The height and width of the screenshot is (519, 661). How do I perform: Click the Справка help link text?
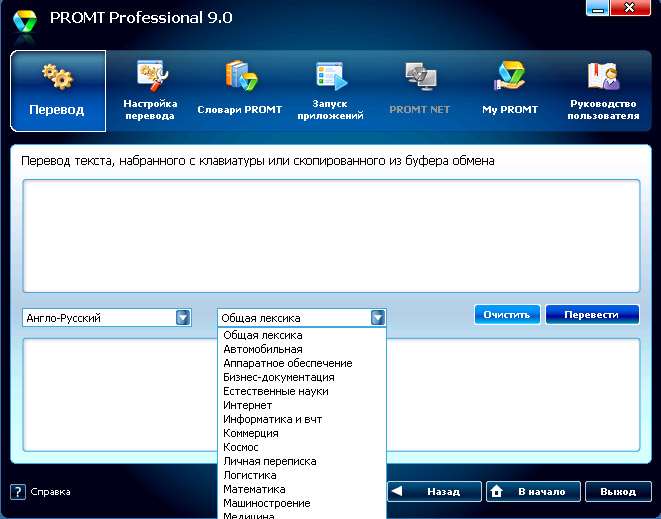pos(50,492)
